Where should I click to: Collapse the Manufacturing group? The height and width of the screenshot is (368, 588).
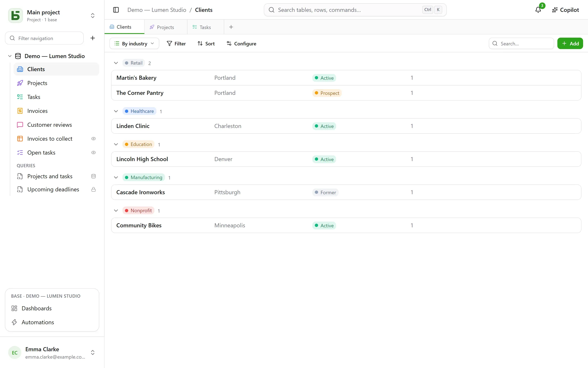(x=116, y=177)
